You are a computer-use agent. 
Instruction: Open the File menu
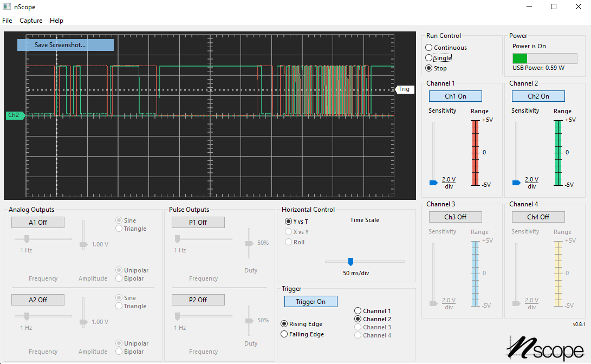pos(7,21)
